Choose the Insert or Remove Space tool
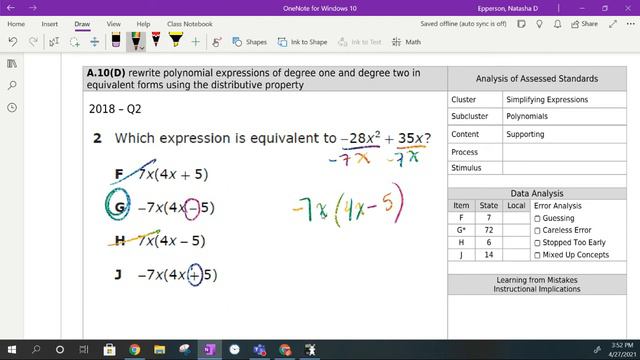640x360 pixels. coord(94,42)
